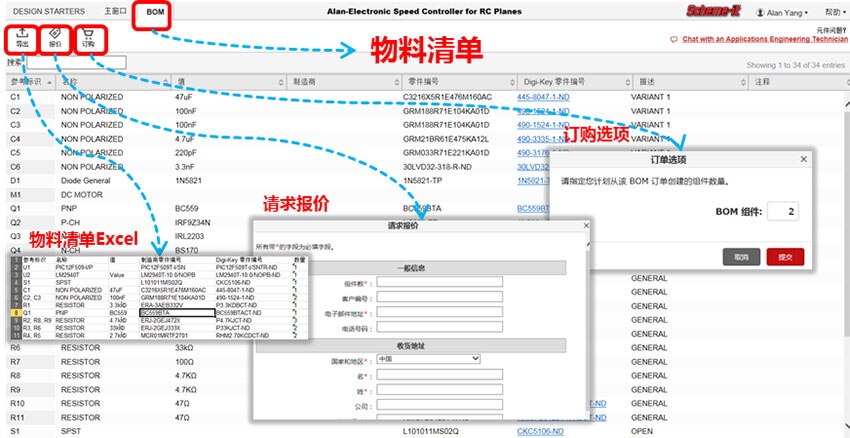Click the BOM 组件 quantity field

coord(783,212)
